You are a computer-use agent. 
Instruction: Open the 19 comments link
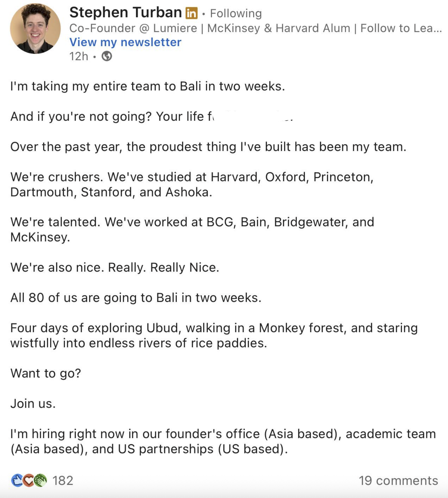[x=398, y=481]
